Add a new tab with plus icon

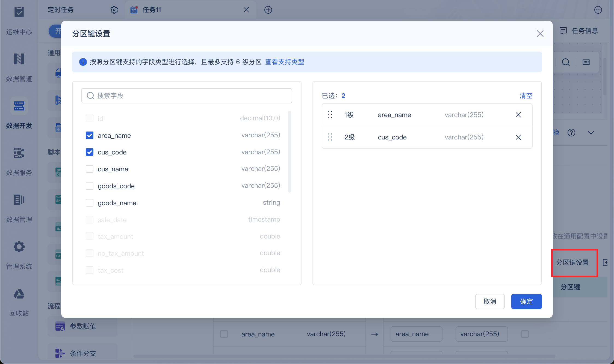pos(268,10)
